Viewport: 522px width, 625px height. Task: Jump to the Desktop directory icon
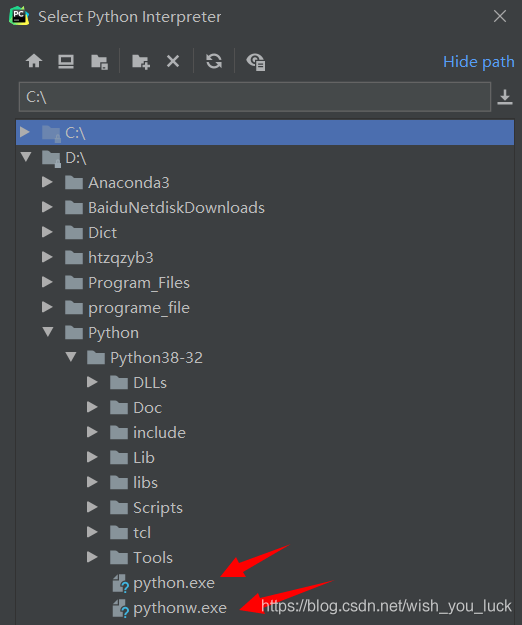66,61
